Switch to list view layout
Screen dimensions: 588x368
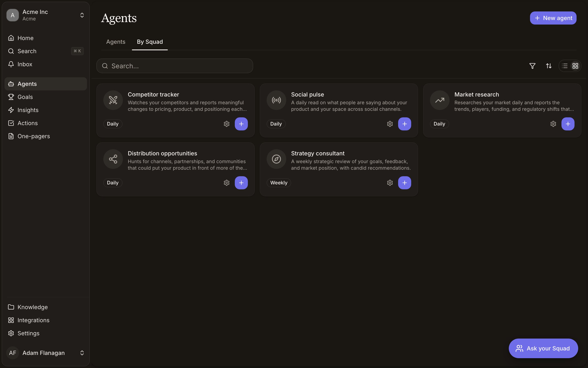point(565,66)
